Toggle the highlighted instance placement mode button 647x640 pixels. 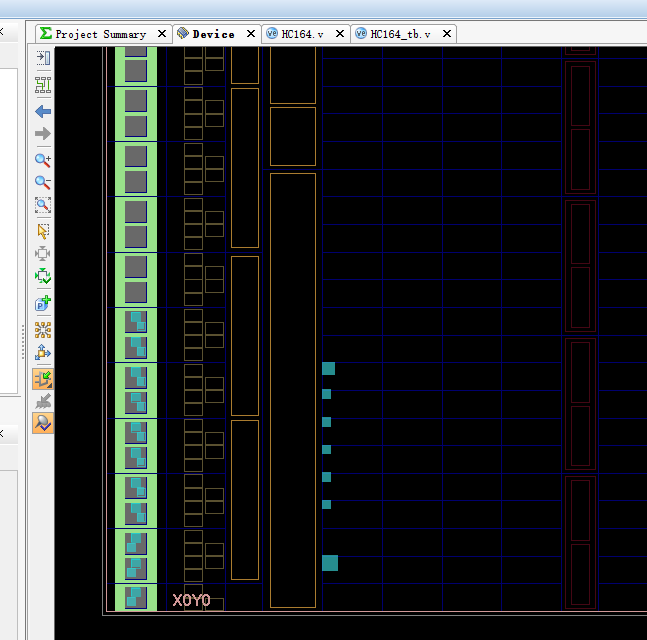[x=43, y=379]
